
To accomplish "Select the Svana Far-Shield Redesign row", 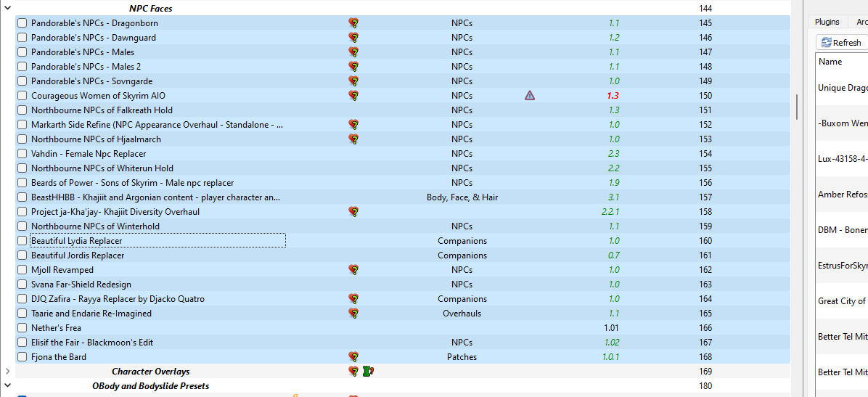I will point(403,284).
